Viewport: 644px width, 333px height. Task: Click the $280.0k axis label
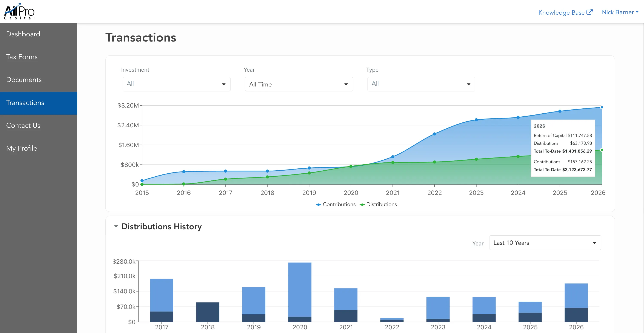[124, 261]
